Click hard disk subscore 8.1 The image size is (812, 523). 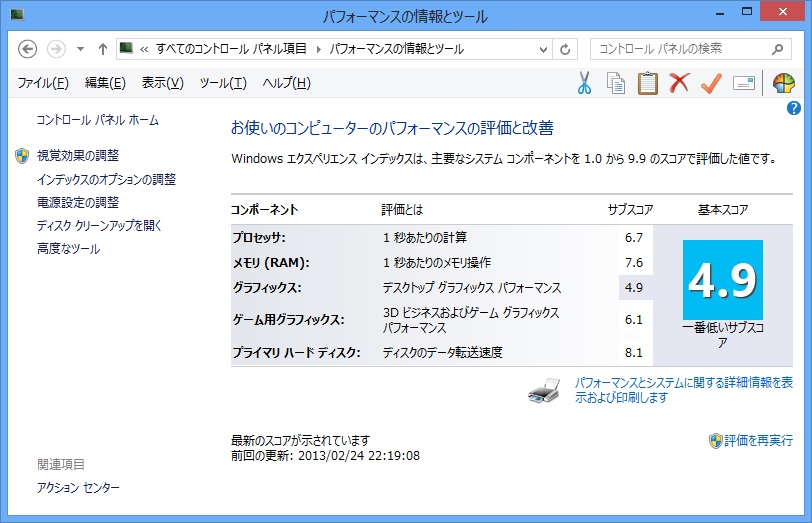(634, 353)
